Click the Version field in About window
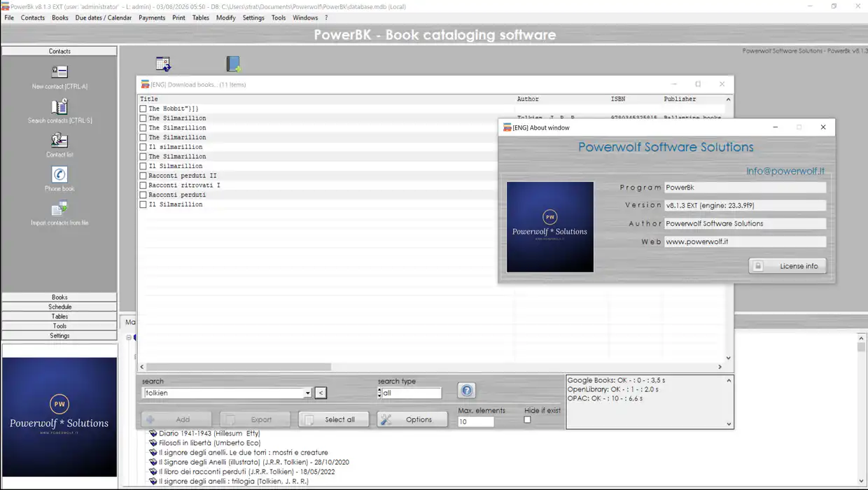Viewport: 868px width, 490px height. pos(745,205)
